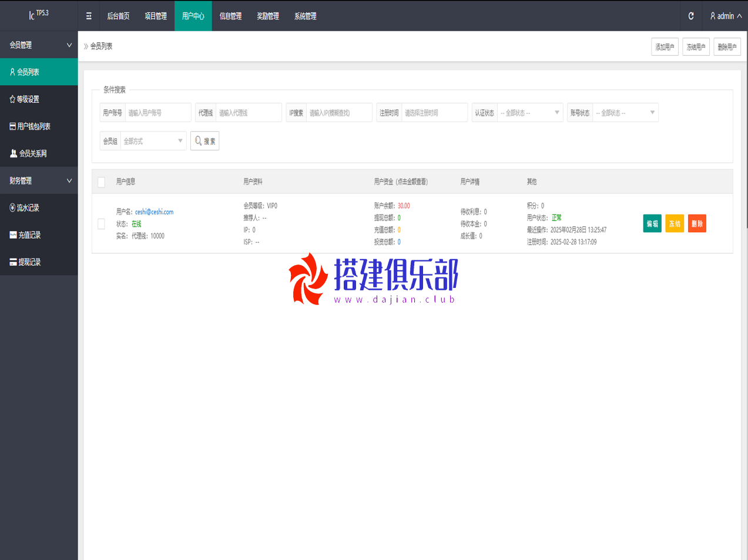Image resolution: width=748 pixels, height=560 pixels.
Task: Click the page vertical scrollbar
Action: [746, 129]
